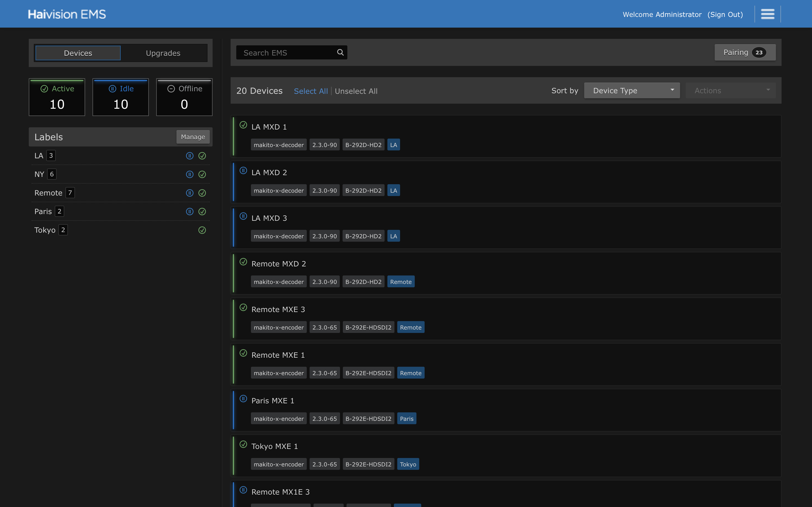Image resolution: width=812 pixels, height=507 pixels.
Task: Select the Remote label in Labels list
Action: pos(48,193)
